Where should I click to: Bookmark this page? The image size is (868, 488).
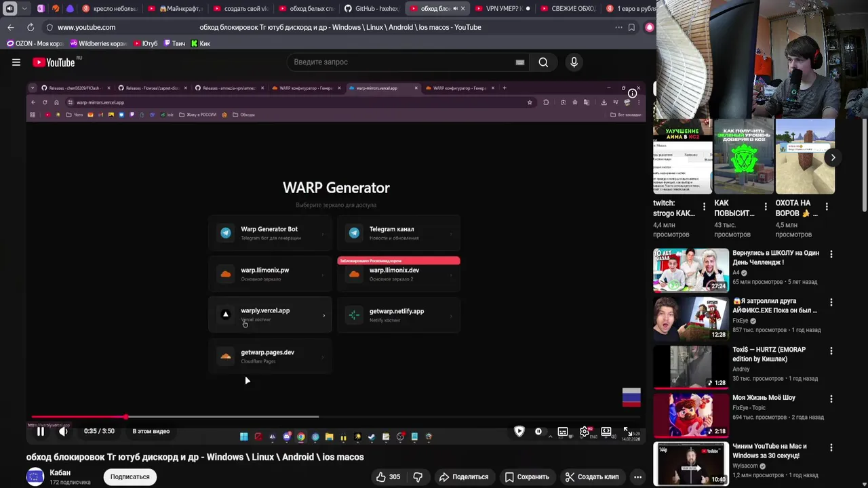pos(631,27)
